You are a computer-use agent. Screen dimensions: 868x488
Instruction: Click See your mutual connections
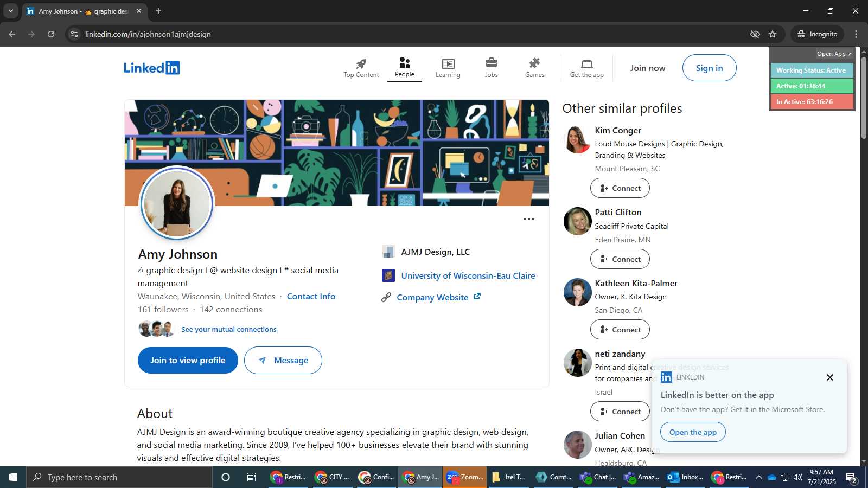(x=228, y=329)
